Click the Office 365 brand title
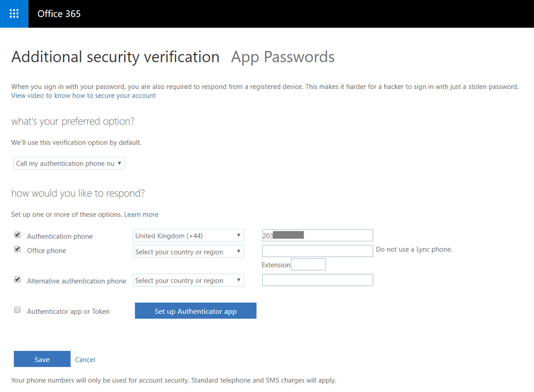Screen dimensions: 534x392 [x=59, y=14]
